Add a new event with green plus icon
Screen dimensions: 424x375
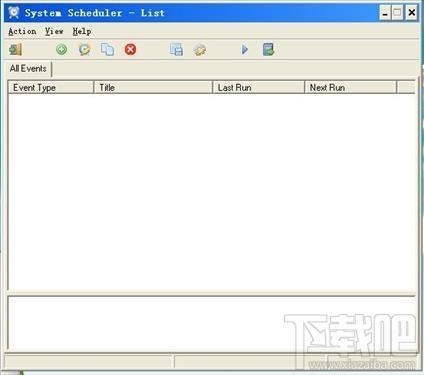(61, 50)
